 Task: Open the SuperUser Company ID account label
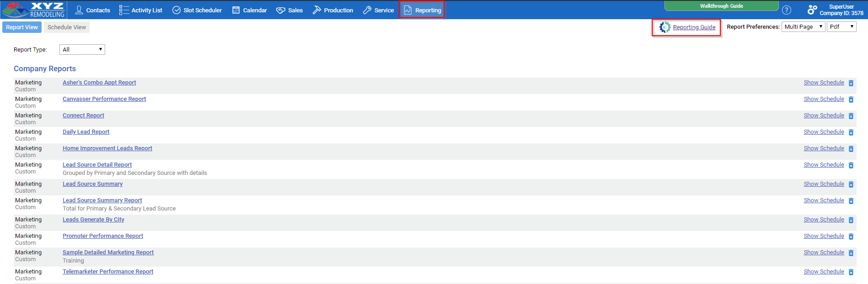point(841,10)
